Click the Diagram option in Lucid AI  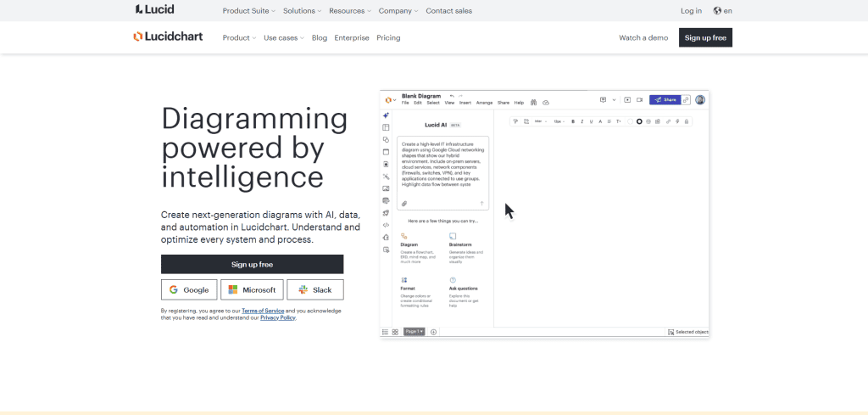coord(409,244)
